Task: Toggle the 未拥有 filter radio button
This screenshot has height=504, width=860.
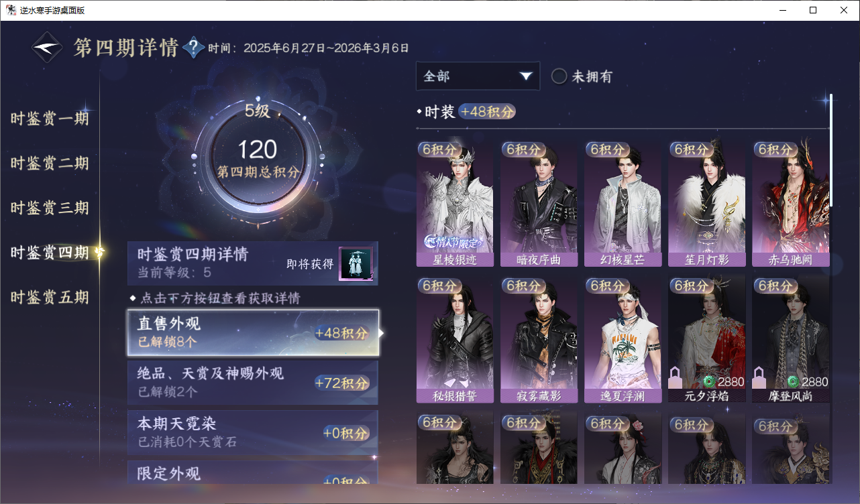Action: [x=559, y=76]
